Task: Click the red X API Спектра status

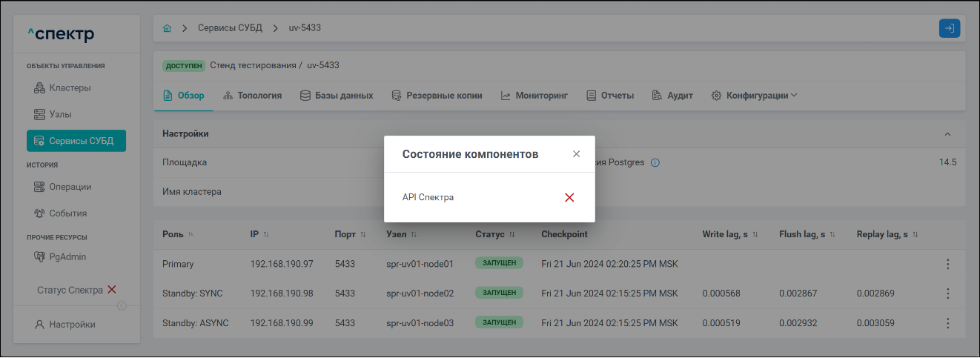Action: pyautogui.click(x=569, y=197)
